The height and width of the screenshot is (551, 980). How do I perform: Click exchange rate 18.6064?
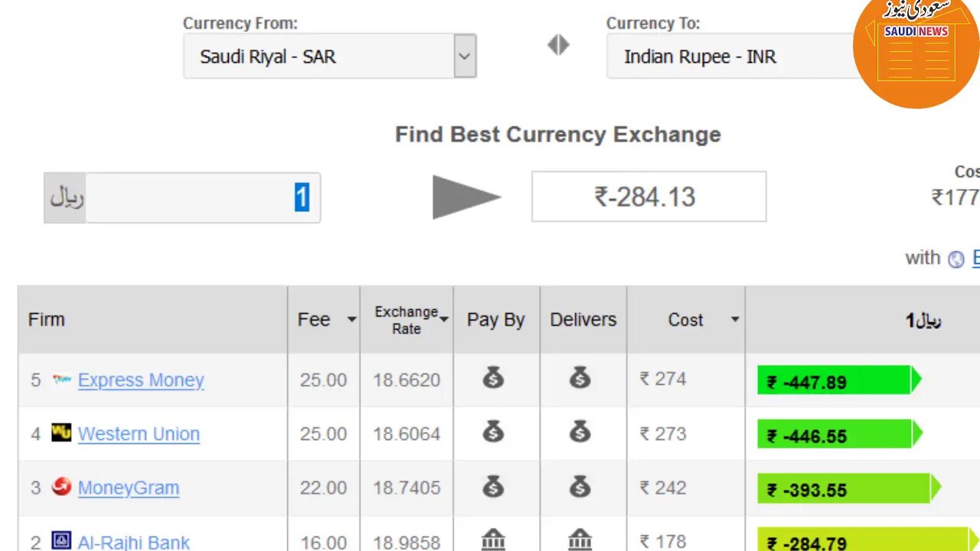[x=407, y=434]
